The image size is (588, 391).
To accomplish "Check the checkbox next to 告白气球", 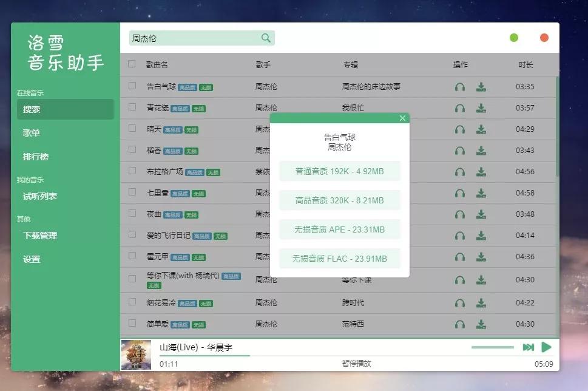I will (132, 86).
